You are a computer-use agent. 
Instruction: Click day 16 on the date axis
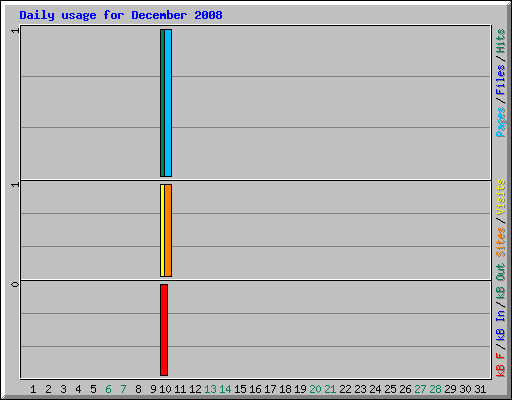pos(255,389)
